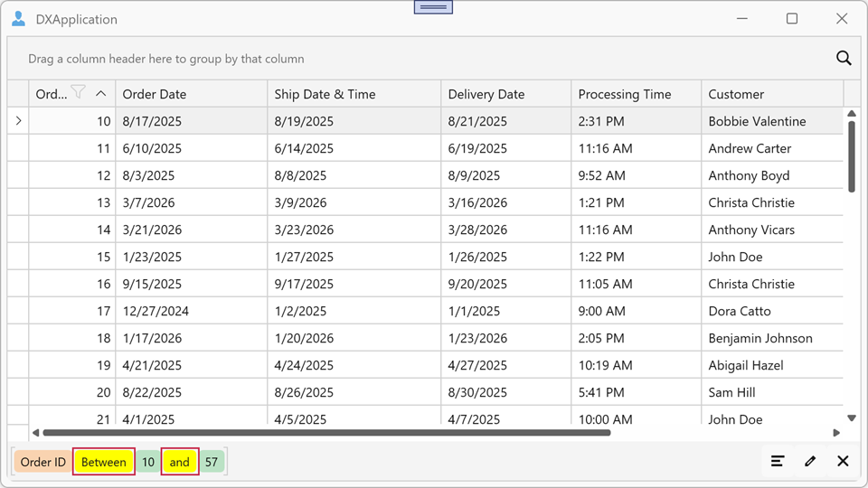Open the grid search panel magnifier icon
Viewport: 868px width, 488px height.
point(844,58)
